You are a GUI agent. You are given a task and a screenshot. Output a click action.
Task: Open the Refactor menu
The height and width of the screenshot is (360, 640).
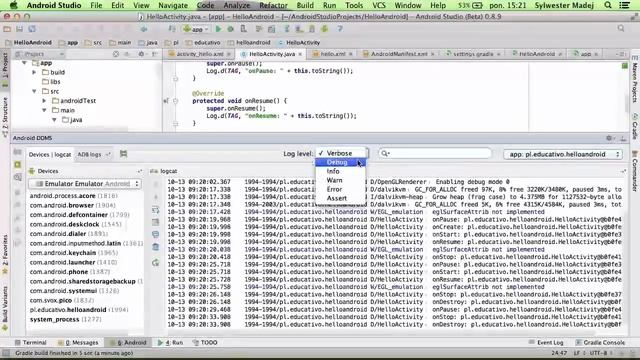(x=273, y=5)
